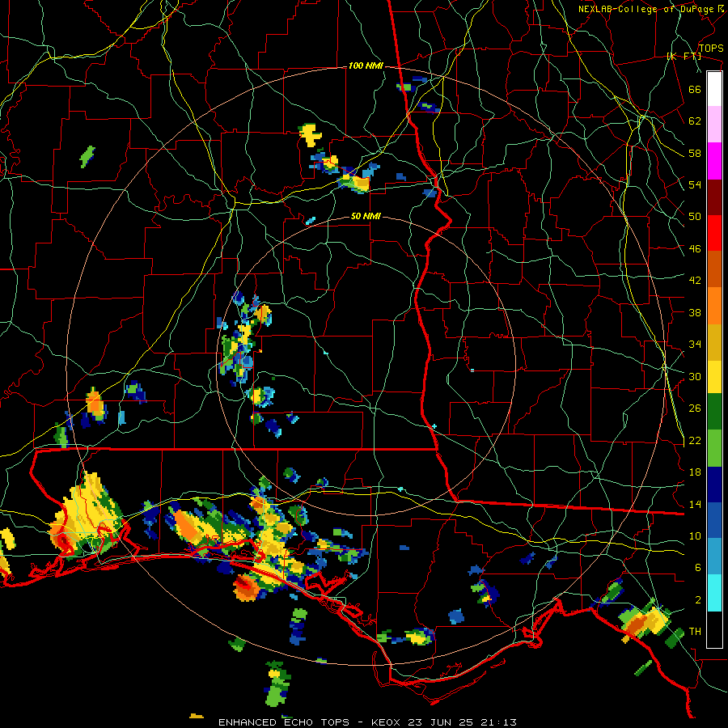This screenshot has height=728, width=728.
Task: Click the 66 value on the legend
Action: tap(695, 89)
